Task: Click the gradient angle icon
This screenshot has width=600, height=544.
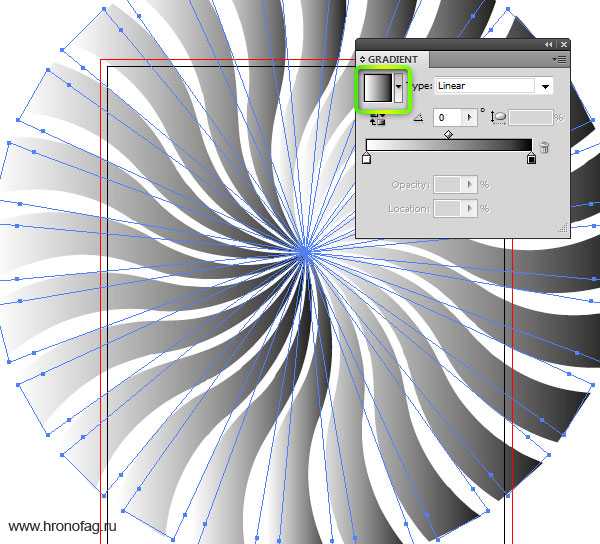Action: 418,118
